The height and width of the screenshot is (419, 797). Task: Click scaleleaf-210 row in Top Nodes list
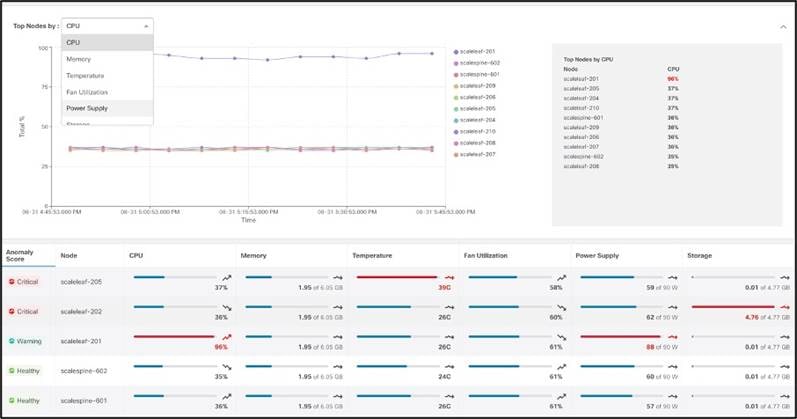click(621, 108)
